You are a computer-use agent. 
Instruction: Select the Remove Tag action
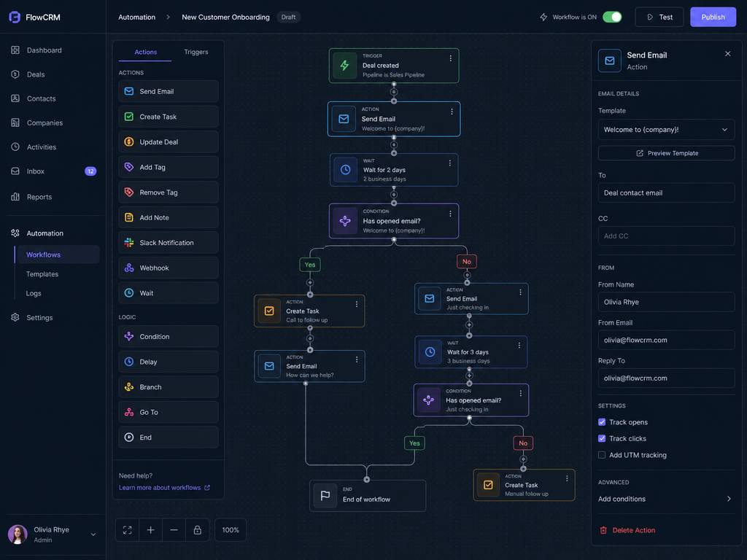pyautogui.click(x=169, y=192)
